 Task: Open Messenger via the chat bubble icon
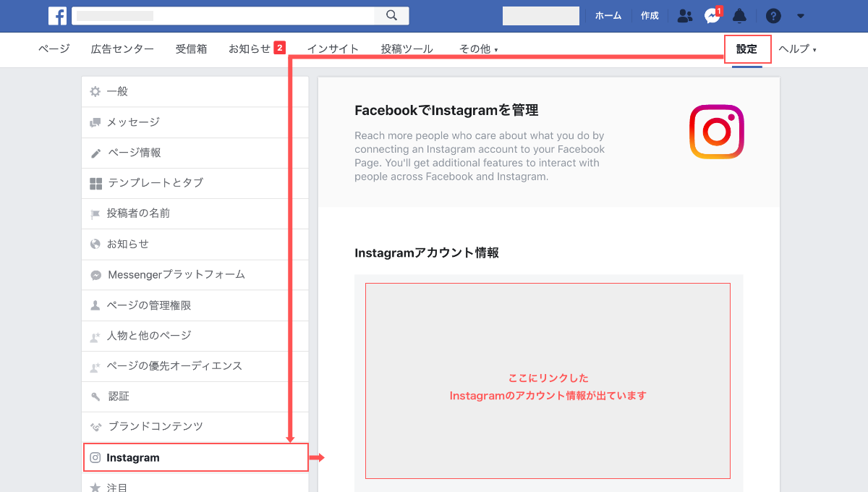coord(712,15)
